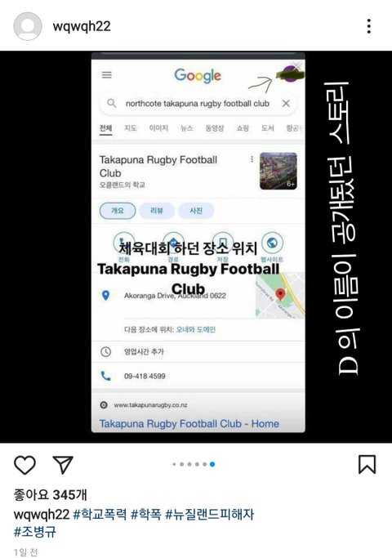This screenshot has height=558, width=392.
Task: Like the post with heart icon
Action: 24,465
